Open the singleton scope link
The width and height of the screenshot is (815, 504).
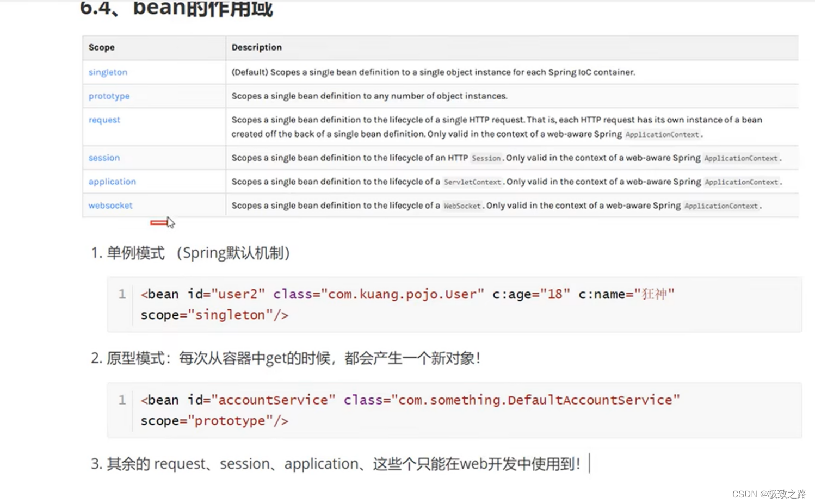pos(108,72)
